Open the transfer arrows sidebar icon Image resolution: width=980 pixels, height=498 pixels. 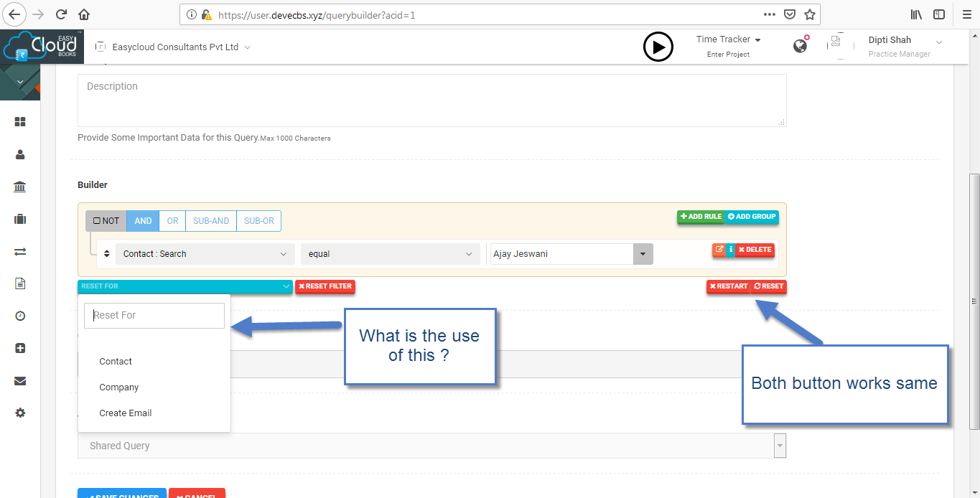(x=20, y=251)
